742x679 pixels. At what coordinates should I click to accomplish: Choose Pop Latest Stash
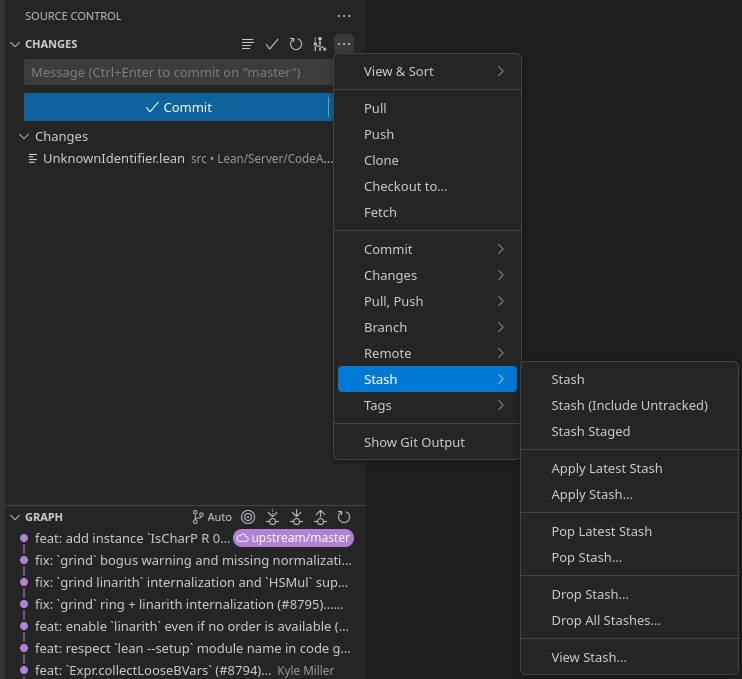pyautogui.click(x=601, y=531)
